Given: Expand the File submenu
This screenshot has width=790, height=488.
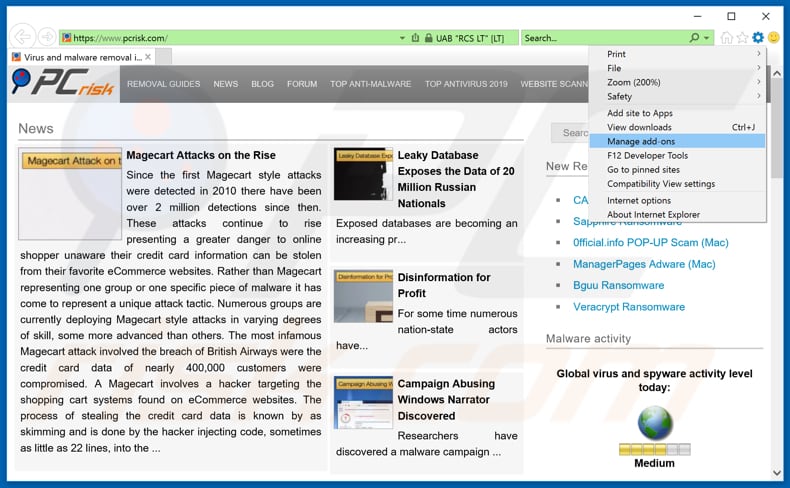Looking at the screenshot, I should coord(678,68).
